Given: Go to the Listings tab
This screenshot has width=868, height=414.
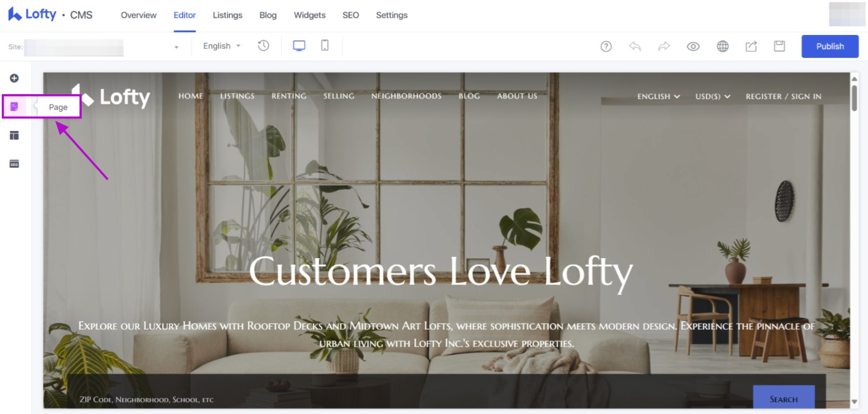Looking at the screenshot, I should click(x=228, y=15).
